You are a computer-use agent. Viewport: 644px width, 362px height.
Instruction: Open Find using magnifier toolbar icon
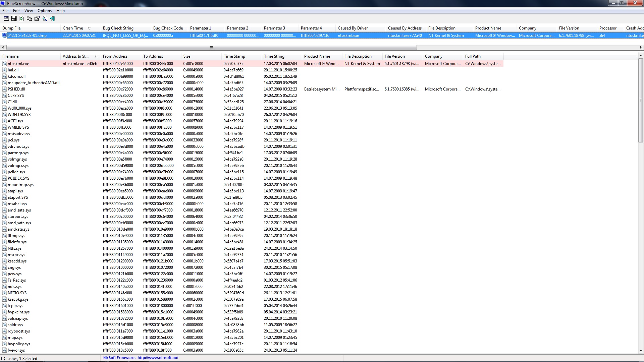coord(45,19)
